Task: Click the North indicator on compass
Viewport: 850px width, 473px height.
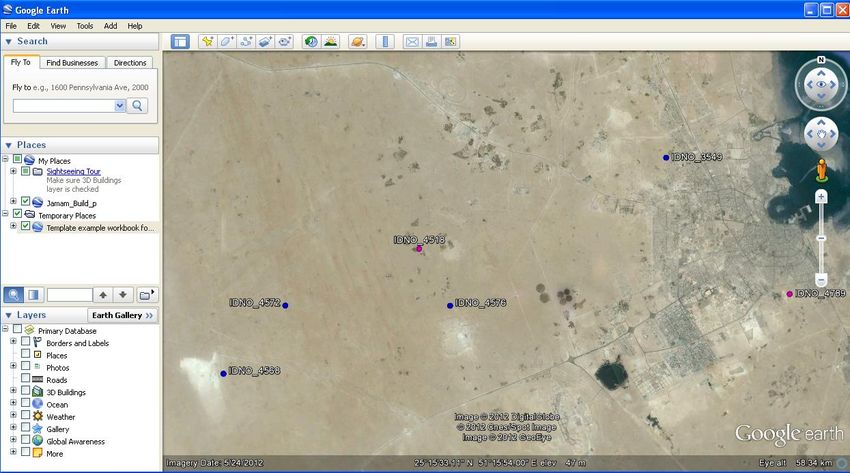Action: pos(821,60)
